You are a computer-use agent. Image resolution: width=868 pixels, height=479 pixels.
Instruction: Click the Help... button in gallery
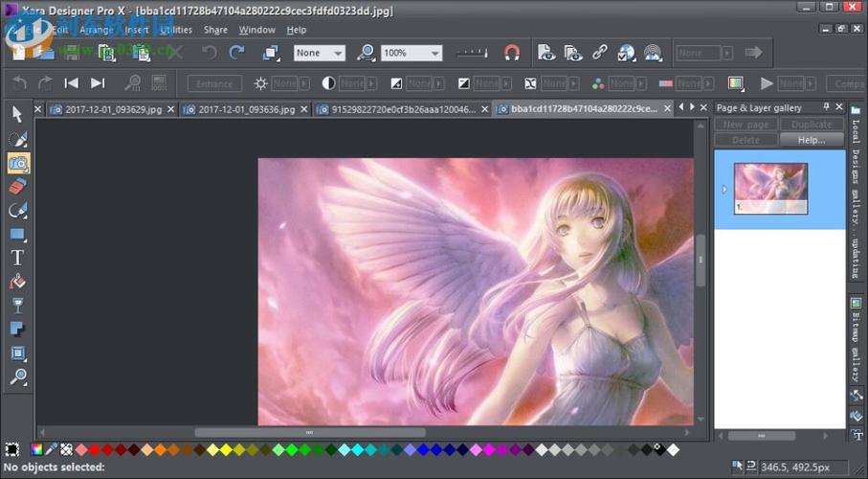pyautogui.click(x=812, y=140)
